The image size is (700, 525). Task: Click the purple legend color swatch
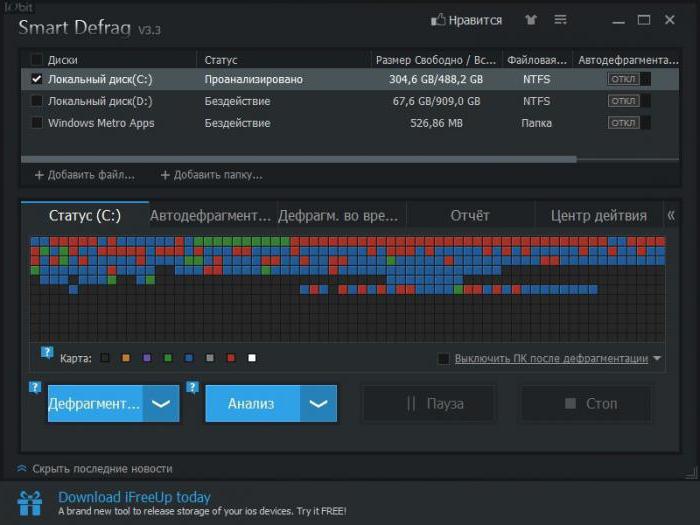tap(147, 358)
